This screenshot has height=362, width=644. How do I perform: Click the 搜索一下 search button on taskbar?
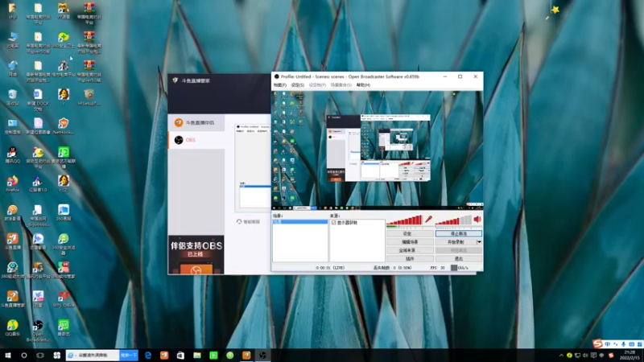[x=129, y=356]
